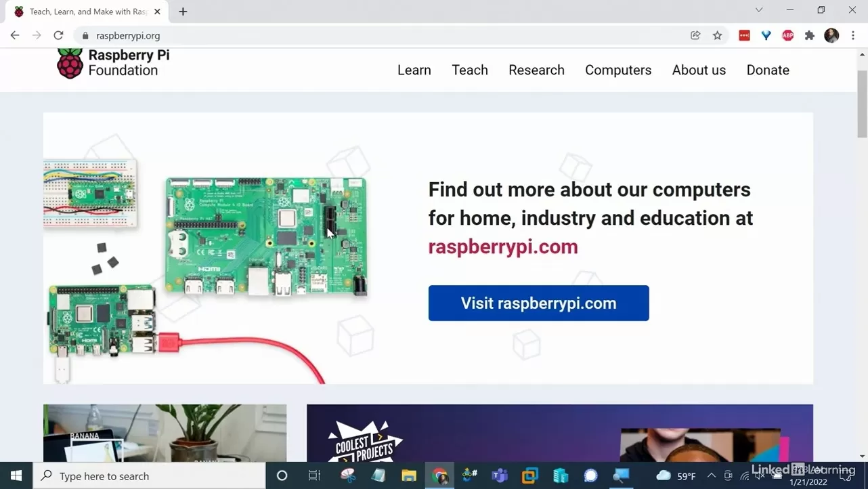868x489 pixels.
Task: View site information via the lock icon
Action: tap(85, 35)
